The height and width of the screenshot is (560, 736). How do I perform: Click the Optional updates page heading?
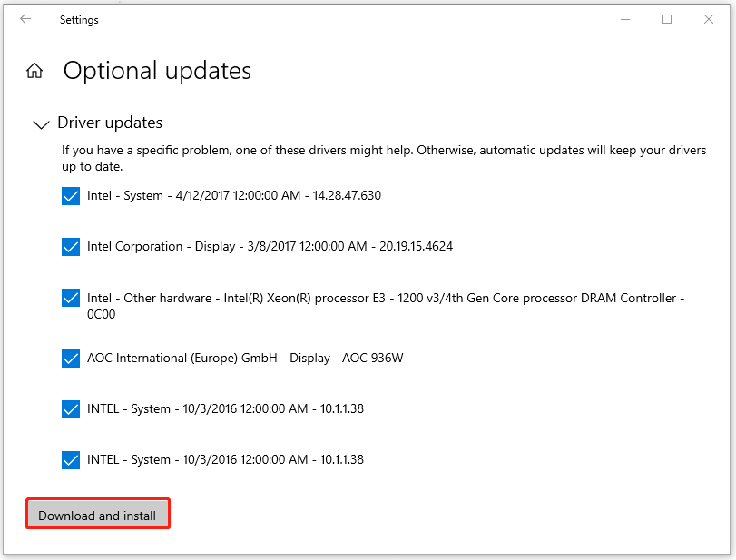coord(157,71)
